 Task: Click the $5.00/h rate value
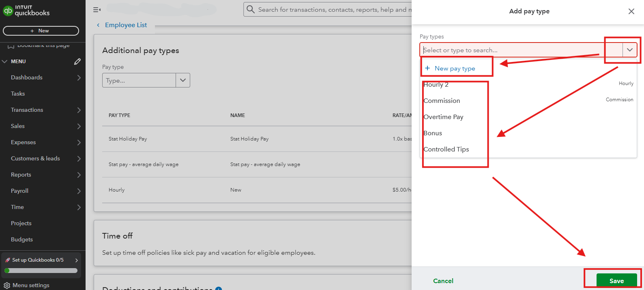click(402, 190)
